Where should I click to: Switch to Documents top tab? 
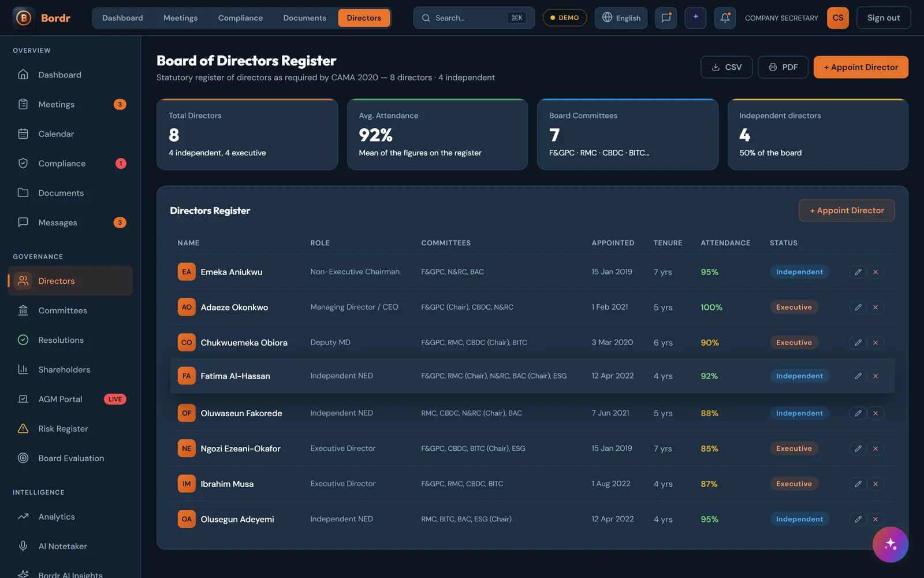click(x=304, y=18)
